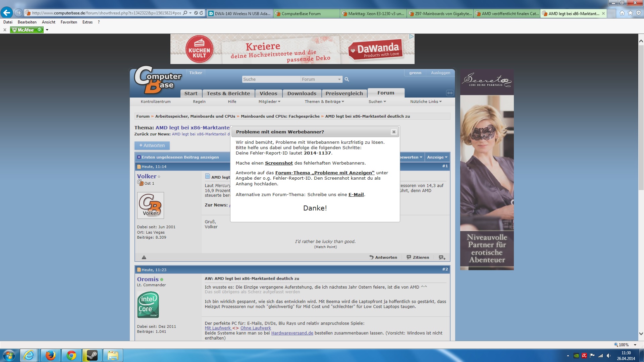644x362 pixels.
Task: Open the Anzeige dropdown in the thread bar
Action: pos(437,157)
